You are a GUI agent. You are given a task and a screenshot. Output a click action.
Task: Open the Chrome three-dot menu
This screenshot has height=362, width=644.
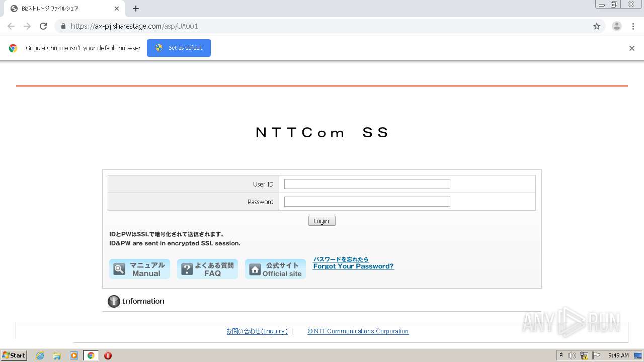[633, 26]
